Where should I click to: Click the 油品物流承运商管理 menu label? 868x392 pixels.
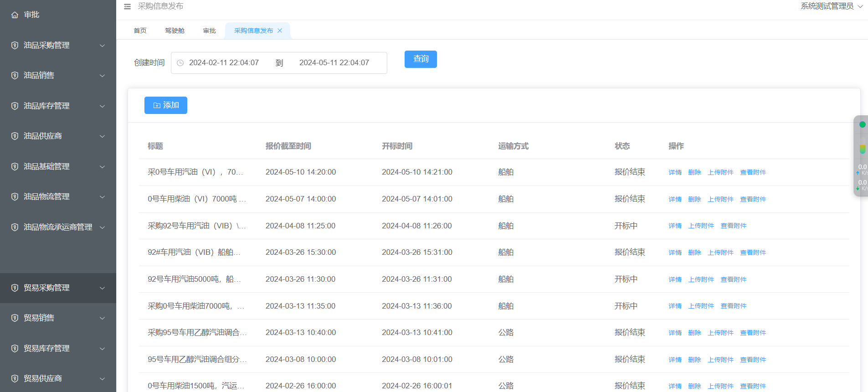pos(58,227)
